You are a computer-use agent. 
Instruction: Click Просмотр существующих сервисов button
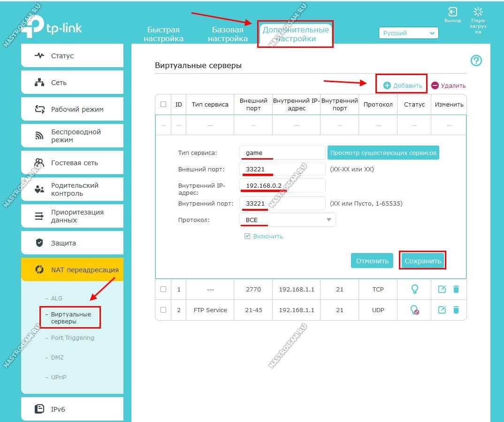(x=383, y=153)
